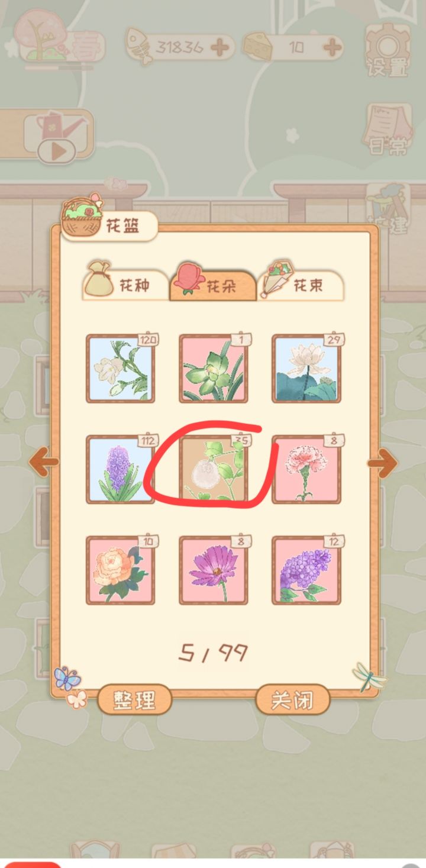Select the green orchid flower tile
This screenshot has width=426, height=868.
coord(214,369)
